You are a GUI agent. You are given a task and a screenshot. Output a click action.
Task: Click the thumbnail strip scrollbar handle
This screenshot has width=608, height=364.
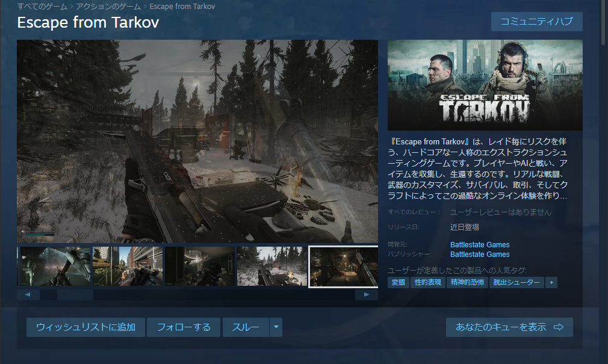(75, 295)
